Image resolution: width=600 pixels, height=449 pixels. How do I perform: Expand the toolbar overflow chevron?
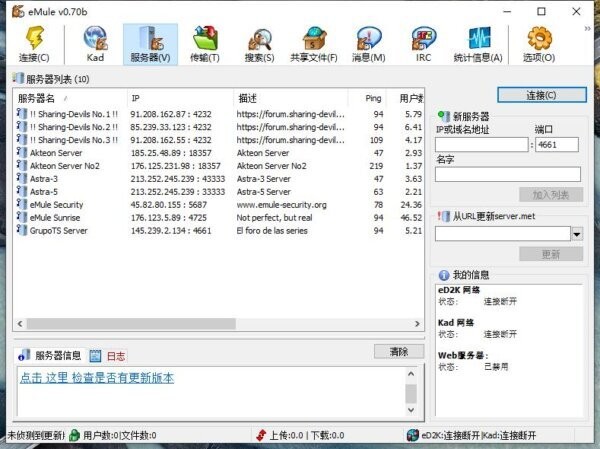tap(587, 28)
